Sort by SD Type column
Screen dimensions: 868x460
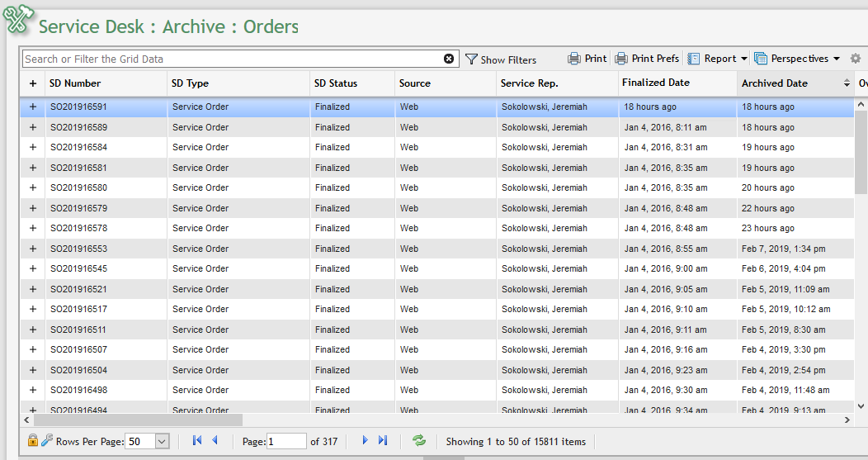click(190, 83)
